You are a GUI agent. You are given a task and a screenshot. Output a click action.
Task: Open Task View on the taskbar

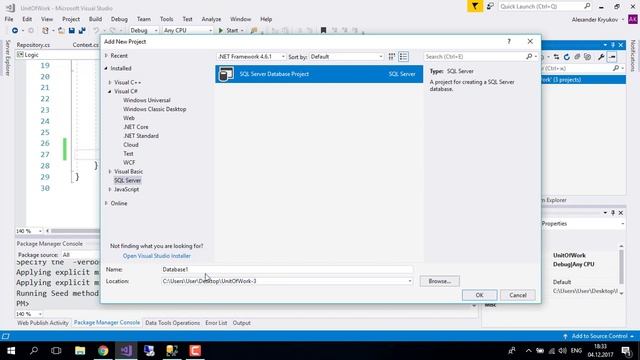[56, 351]
